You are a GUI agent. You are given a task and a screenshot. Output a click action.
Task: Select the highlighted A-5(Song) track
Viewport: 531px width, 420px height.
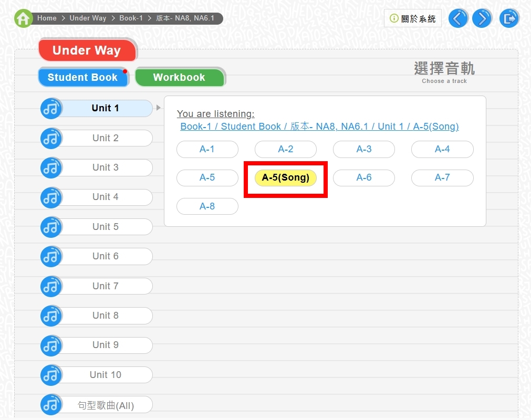tap(286, 177)
